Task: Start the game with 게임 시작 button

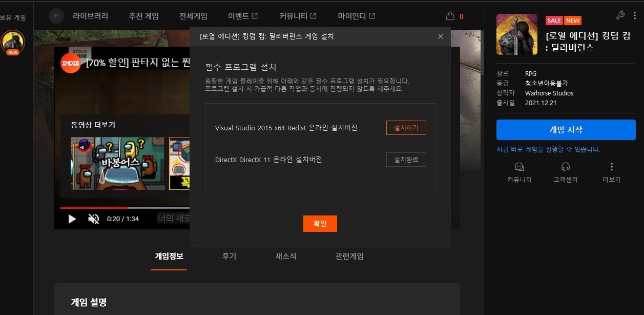Action: tap(566, 130)
